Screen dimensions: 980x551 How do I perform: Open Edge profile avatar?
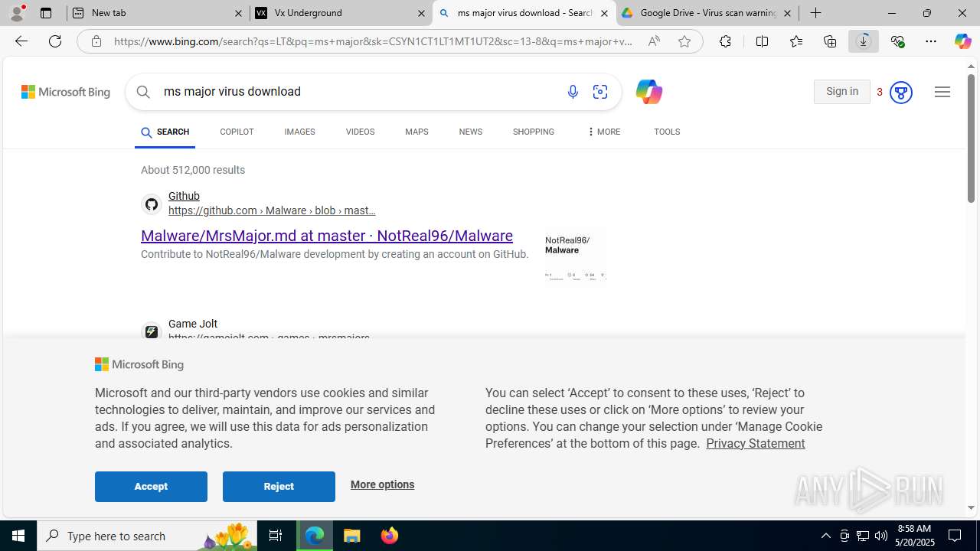click(x=17, y=13)
